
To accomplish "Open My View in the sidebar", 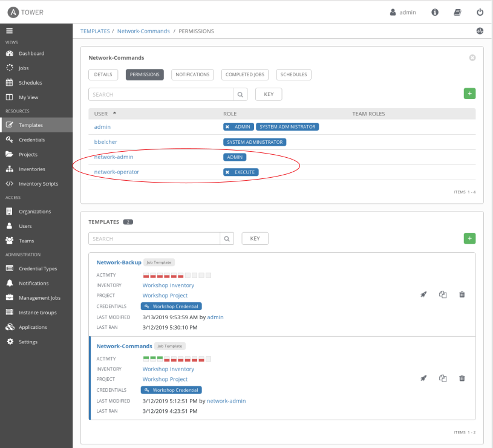I will [x=36, y=97].
